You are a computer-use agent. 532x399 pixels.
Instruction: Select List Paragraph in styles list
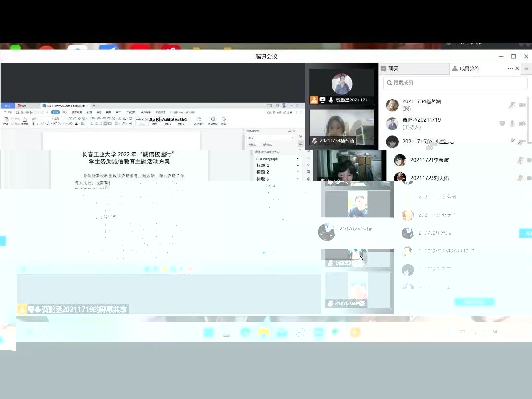coord(266,159)
